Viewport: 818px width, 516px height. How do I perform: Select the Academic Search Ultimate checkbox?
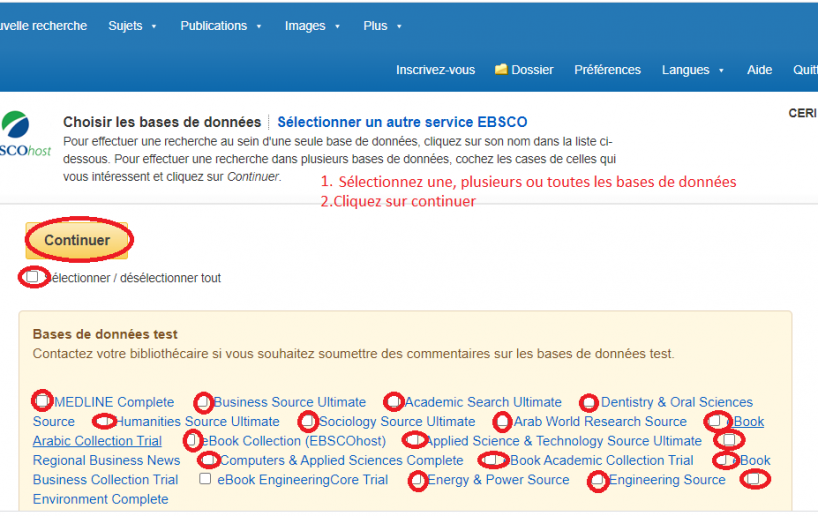pos(394,402)
